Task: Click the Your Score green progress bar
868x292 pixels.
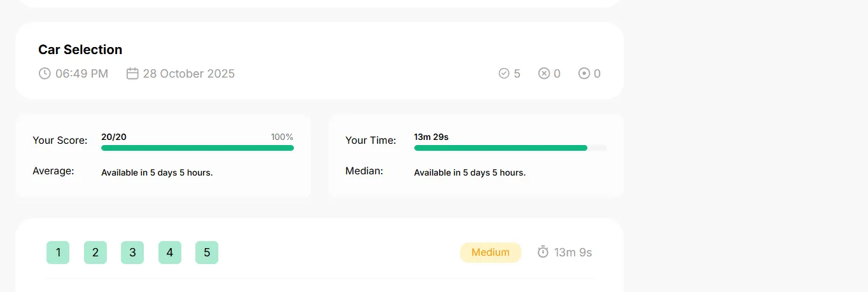Action: pyautogui.click(x=197, y=148)
